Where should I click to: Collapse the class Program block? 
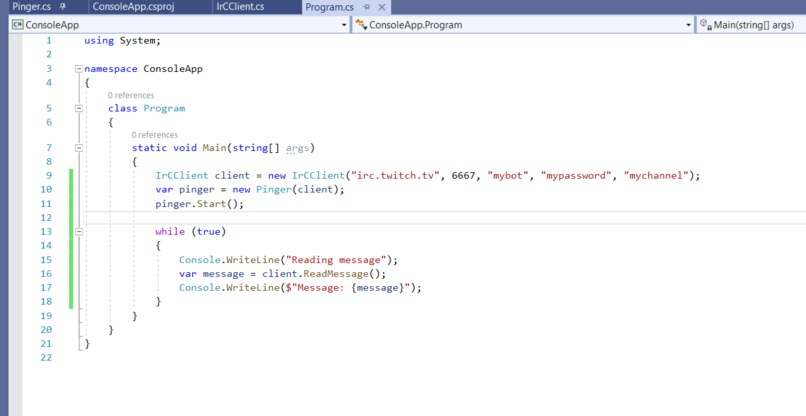click(79, 108)
